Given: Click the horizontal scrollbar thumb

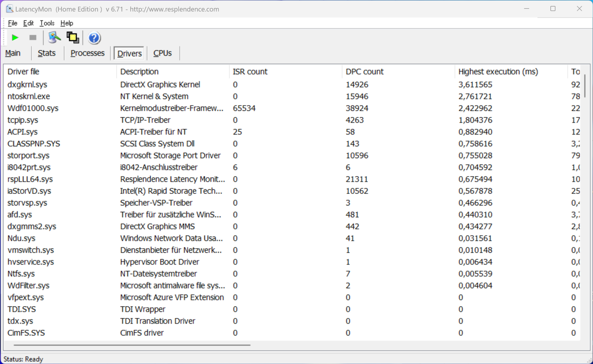Looking at the screenshot, I should point(132,345).
